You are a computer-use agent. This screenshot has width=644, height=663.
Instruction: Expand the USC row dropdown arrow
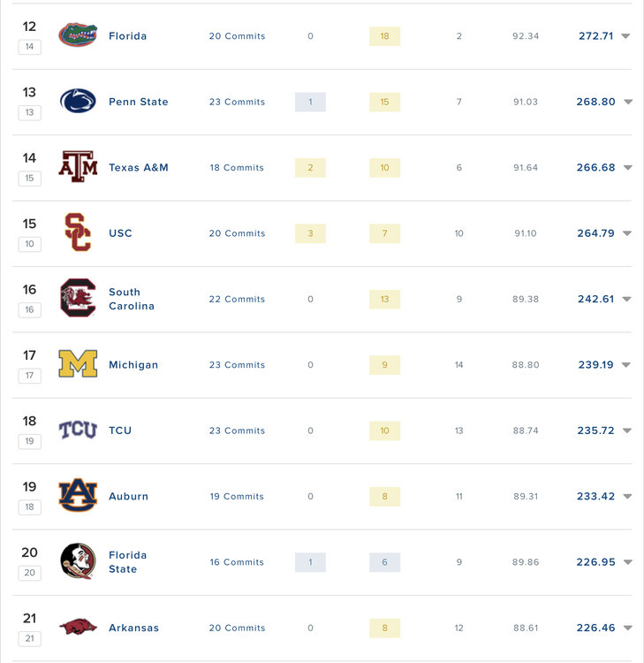[x=626, y=233]
